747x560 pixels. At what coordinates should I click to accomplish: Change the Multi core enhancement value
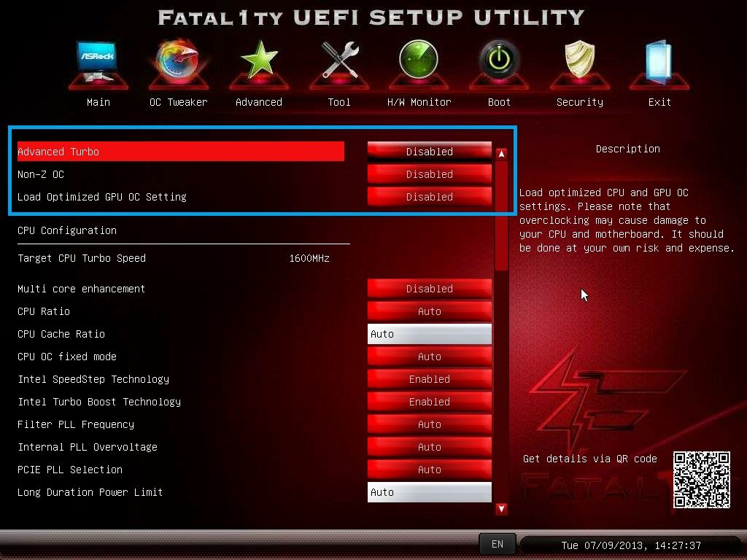(x=429, y=289)
